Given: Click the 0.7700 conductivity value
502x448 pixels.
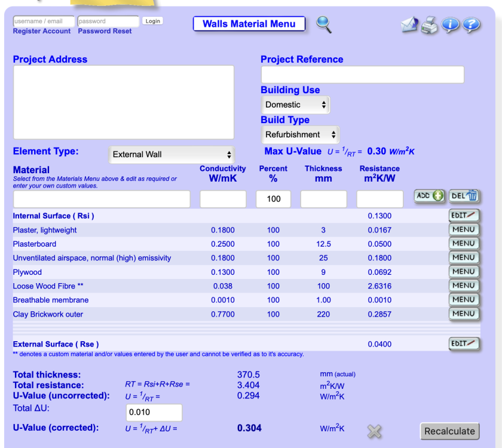Looking at the screenshot, I should (222, 314).
